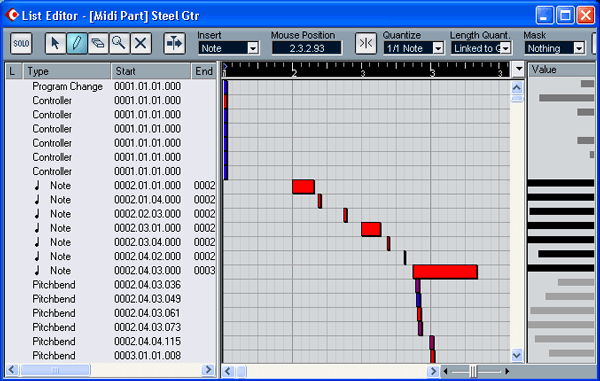The height and width of the screenshot is (381, 600).
Task: Select the Draw pencil tool
Action: coord(77,43)
